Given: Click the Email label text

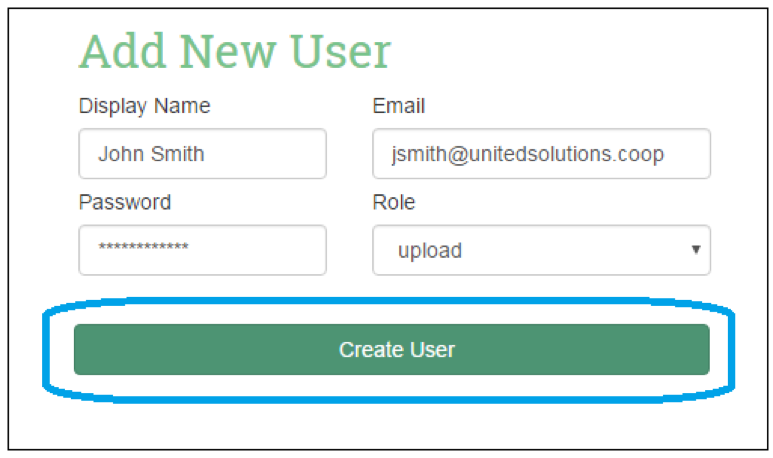Looking at the screenshot, I should (x=399, y=106).
